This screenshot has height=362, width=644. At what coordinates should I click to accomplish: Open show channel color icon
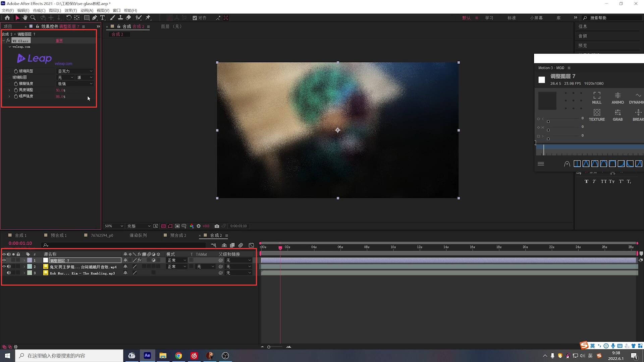pos(192,226)
